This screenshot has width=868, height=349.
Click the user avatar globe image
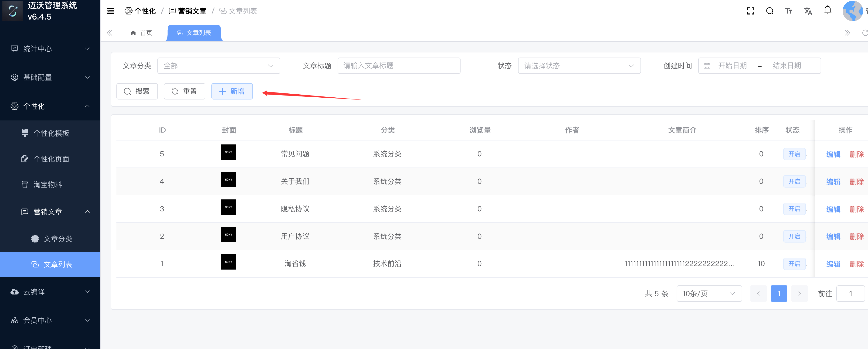pyautogui.click(x=852, y=11)
